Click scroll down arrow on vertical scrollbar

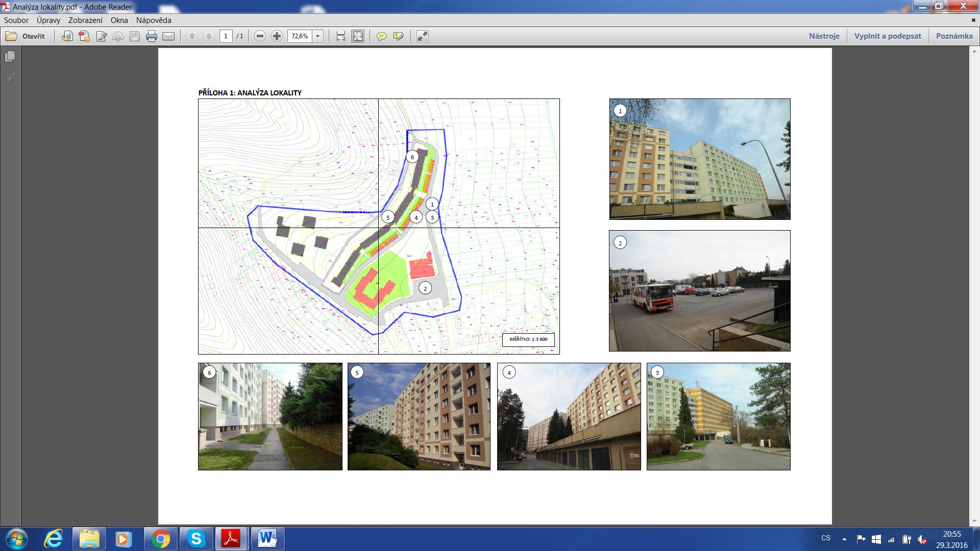click(x=975, y=521)
